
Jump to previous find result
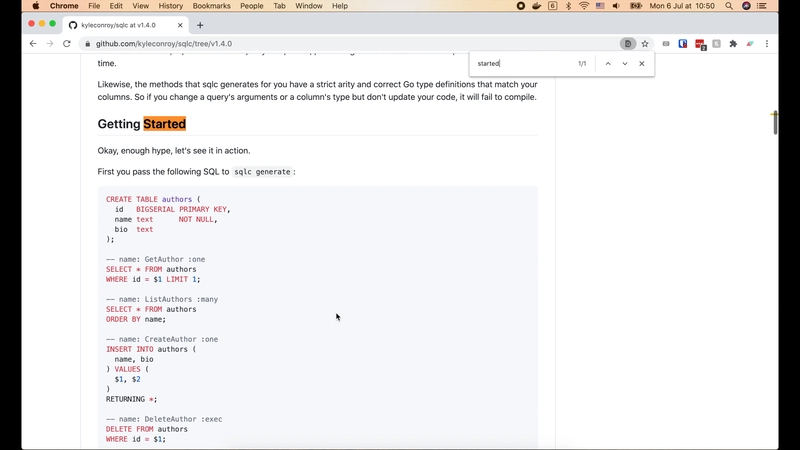pos(607,64)
